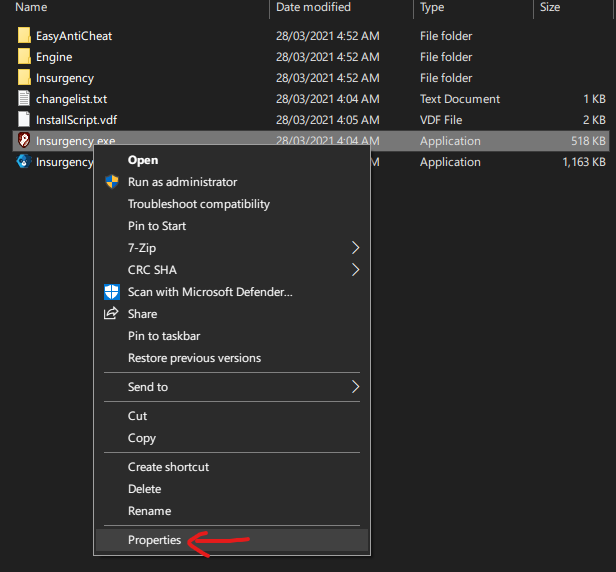Click the Run as administrator shield icon
Screen dimensions: 616x572
pos(112,182)
